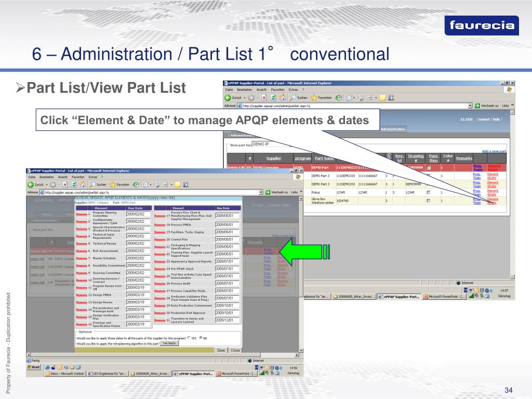Open address bar dropdown in front IE window
Screen dimensions: 532x399
pos(261,192)
